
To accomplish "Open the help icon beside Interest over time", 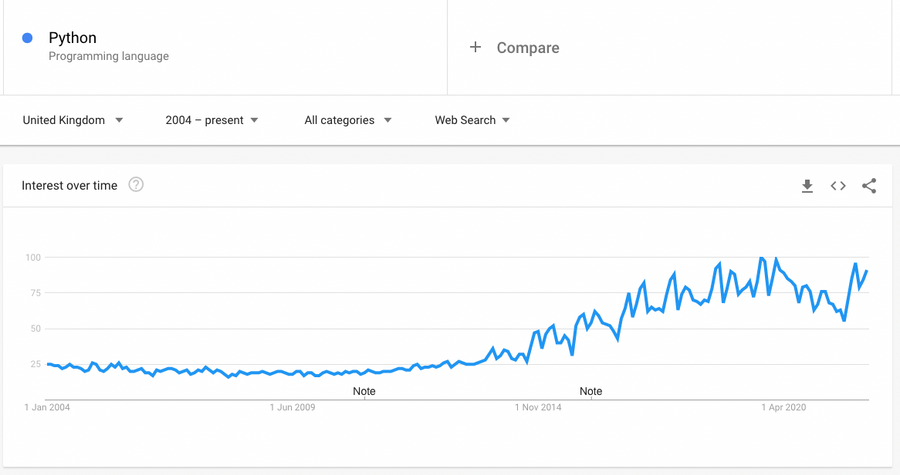I will [x=136, y=185].
